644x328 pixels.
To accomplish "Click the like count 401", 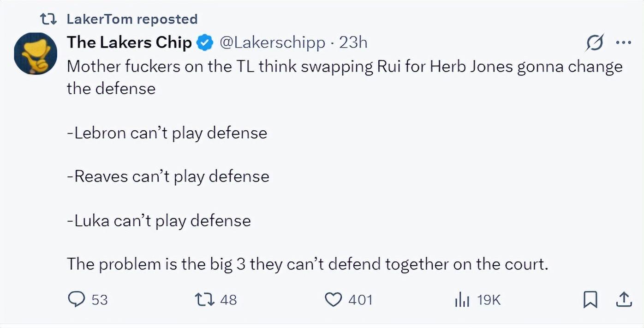I will click(360, 300).
